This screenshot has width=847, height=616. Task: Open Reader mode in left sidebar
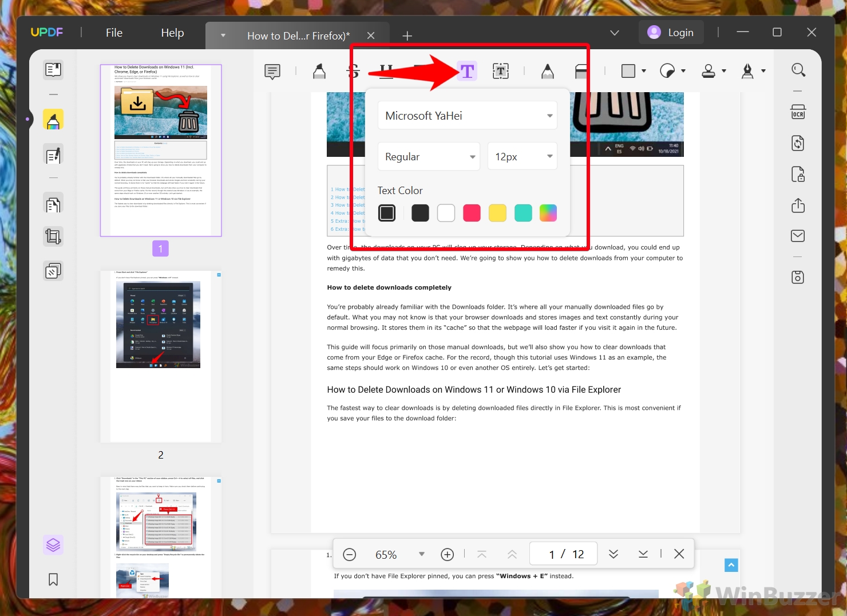(53, 70)
